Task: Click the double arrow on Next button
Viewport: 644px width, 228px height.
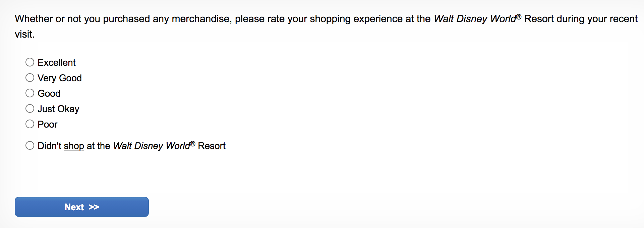Action: 94,207
